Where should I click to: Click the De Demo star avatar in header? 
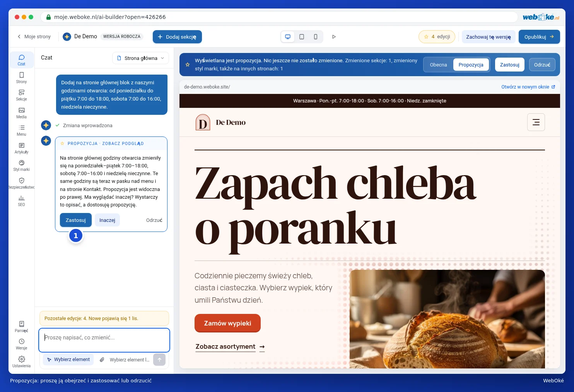click(x=67, y=36)
